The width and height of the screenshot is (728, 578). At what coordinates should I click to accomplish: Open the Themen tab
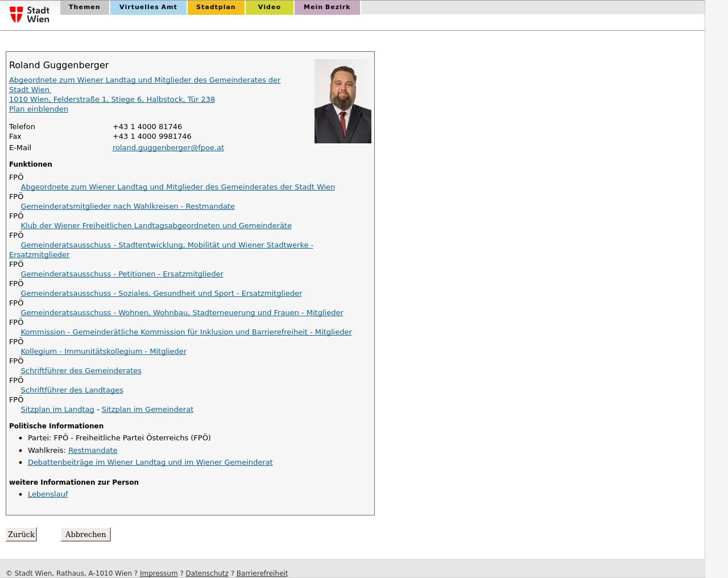84,7
